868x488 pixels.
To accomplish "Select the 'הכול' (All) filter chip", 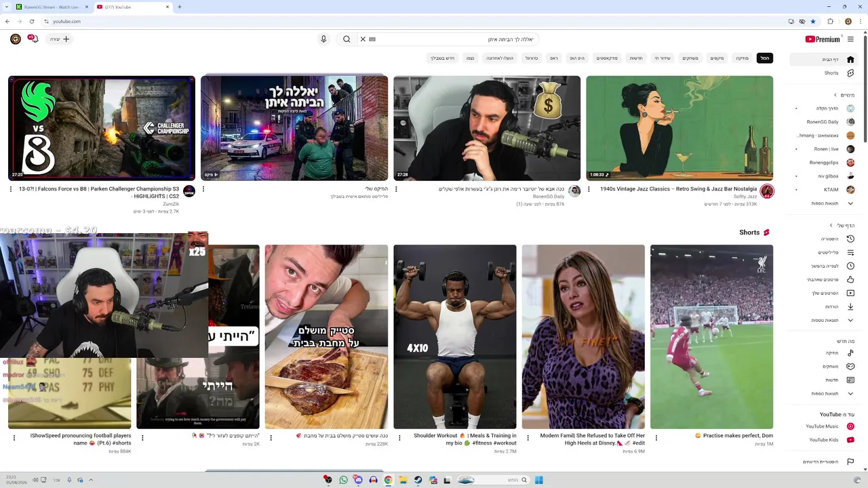I will tap(765, 58).
